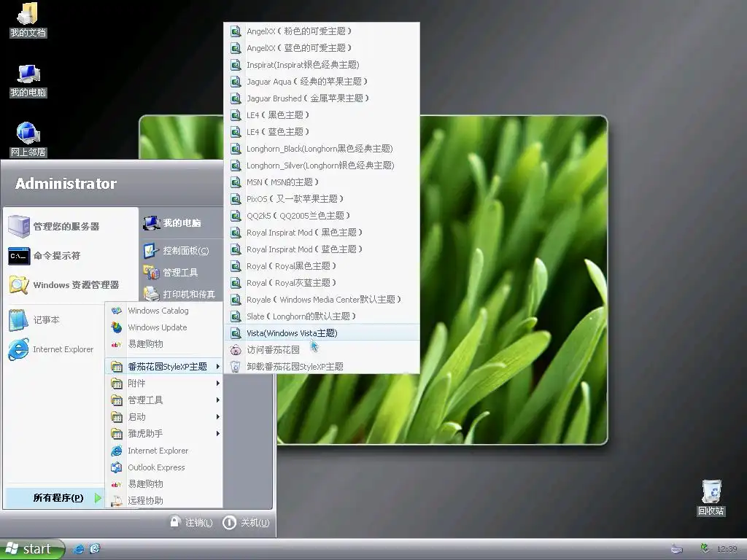Open Windows Update from programs menu

164,327
